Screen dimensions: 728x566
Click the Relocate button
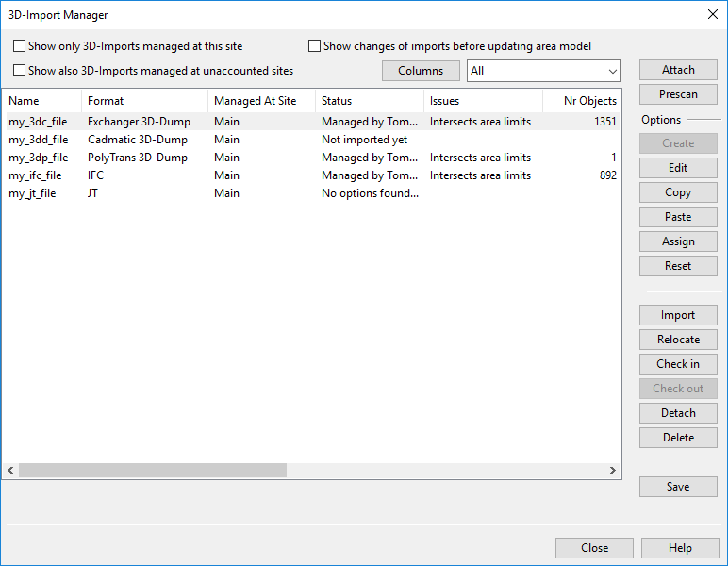click(x=678, y=340)
